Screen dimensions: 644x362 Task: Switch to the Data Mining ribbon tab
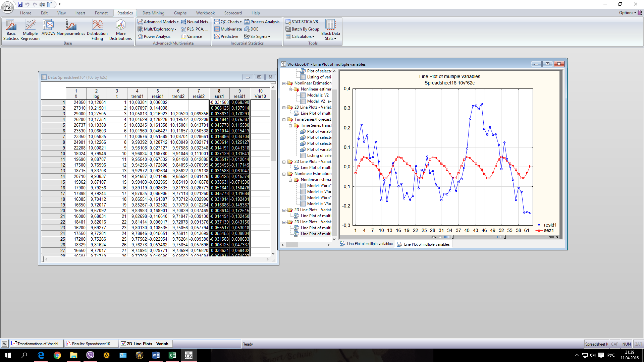coord(153,13)
